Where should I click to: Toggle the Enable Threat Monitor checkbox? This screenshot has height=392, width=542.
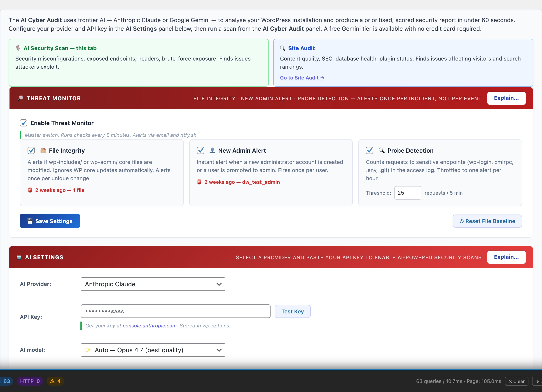[x=23, y=123]
